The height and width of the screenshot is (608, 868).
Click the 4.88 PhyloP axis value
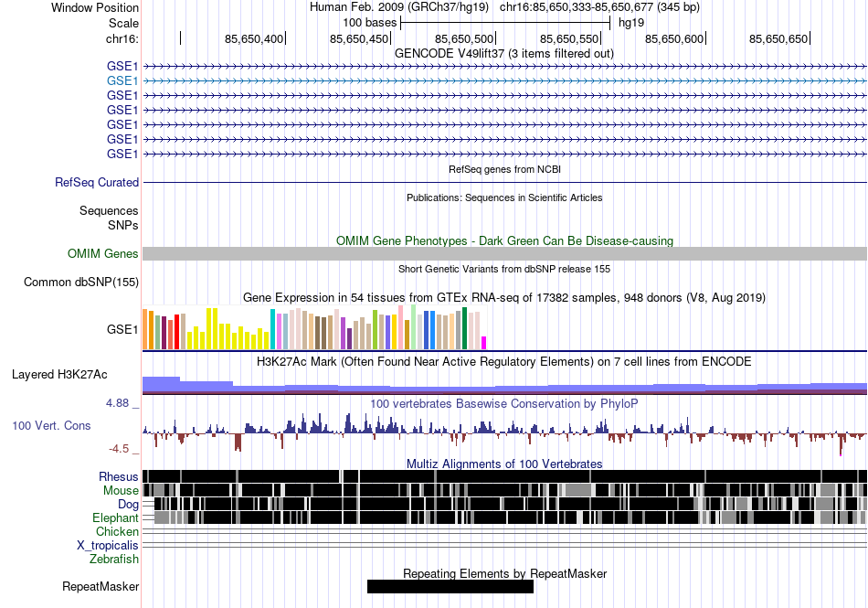(x=117, y=403)
